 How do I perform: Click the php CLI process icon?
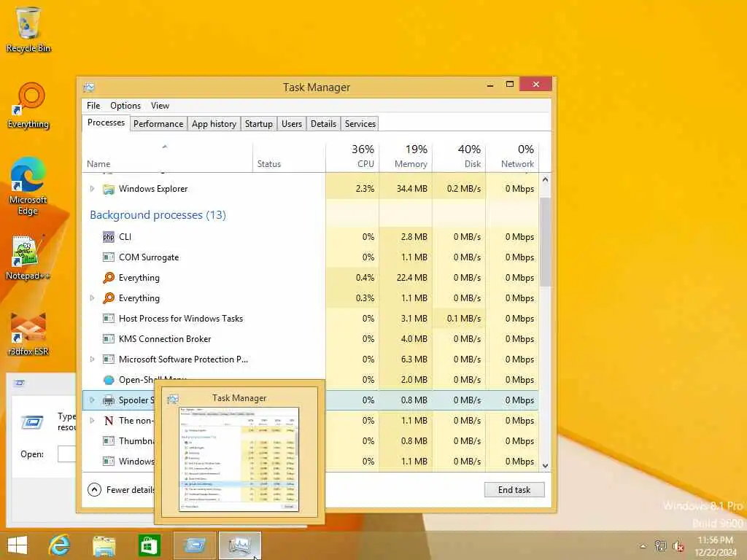coord(109,237)
